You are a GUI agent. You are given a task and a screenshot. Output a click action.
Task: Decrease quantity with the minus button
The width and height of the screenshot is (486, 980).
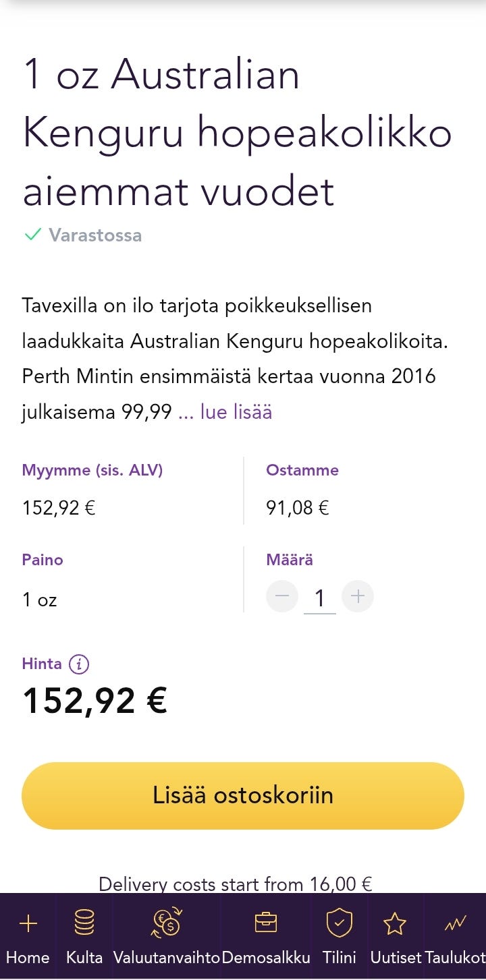tap(281, 596)
